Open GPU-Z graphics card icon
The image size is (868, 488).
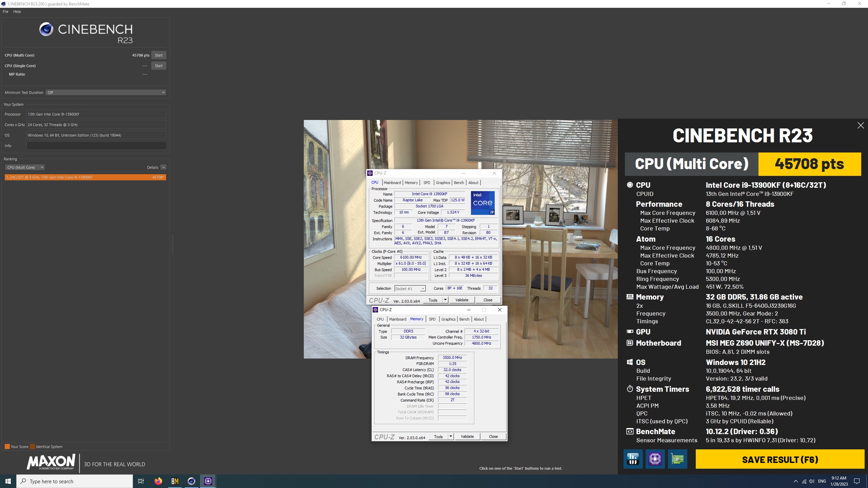coord(677,459)
